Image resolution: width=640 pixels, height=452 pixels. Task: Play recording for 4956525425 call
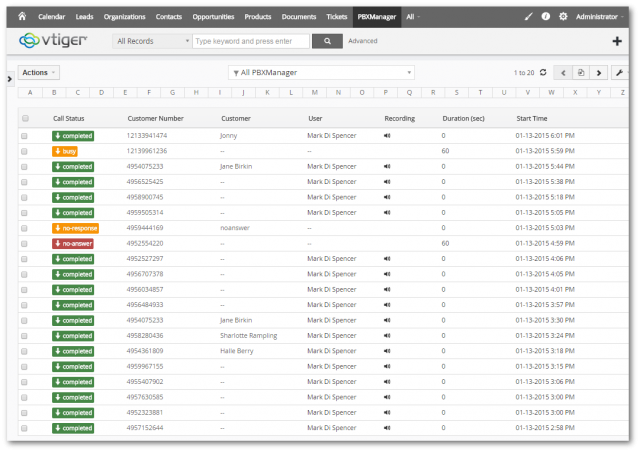tap(387, 182)
